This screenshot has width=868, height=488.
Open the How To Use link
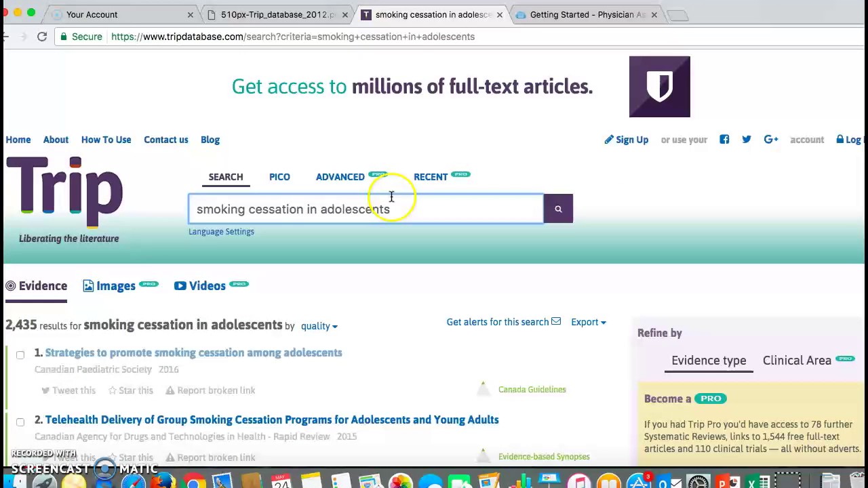106,140
